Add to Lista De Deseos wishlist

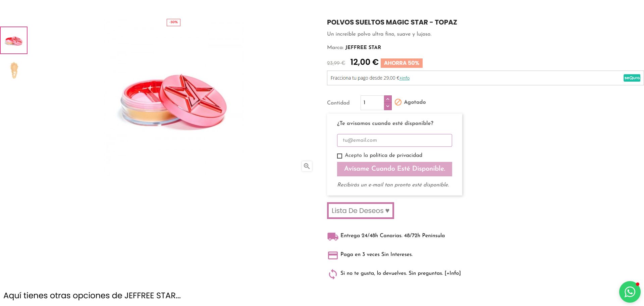(x=360, y=211)
